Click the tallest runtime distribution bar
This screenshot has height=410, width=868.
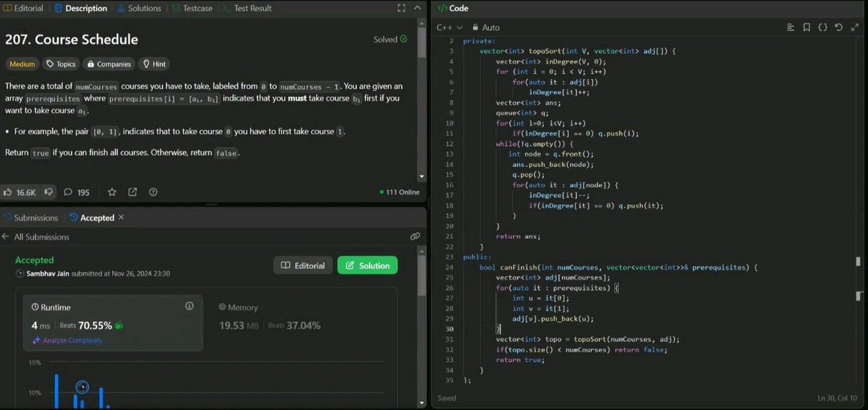[x=56, y=391]
